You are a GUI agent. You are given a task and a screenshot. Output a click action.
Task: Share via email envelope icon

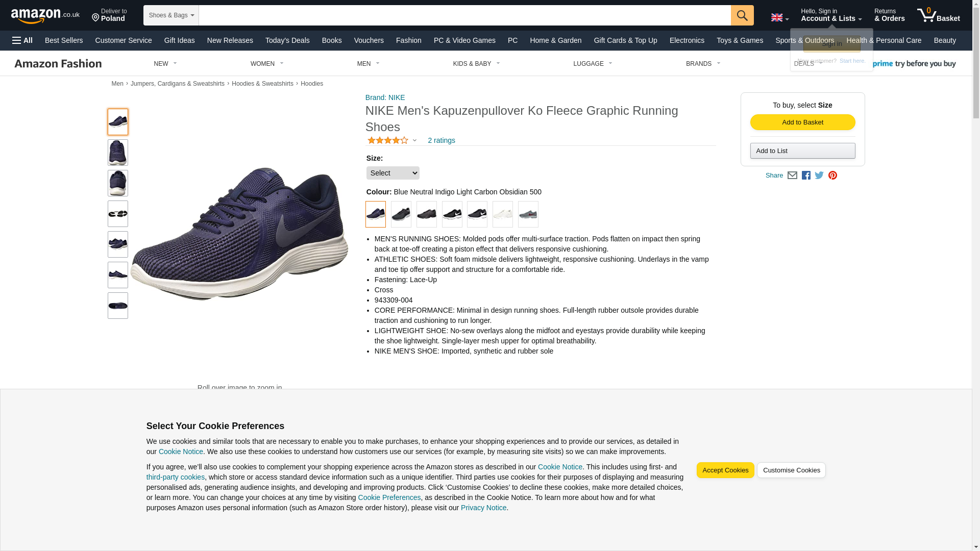tap(792, 176)
